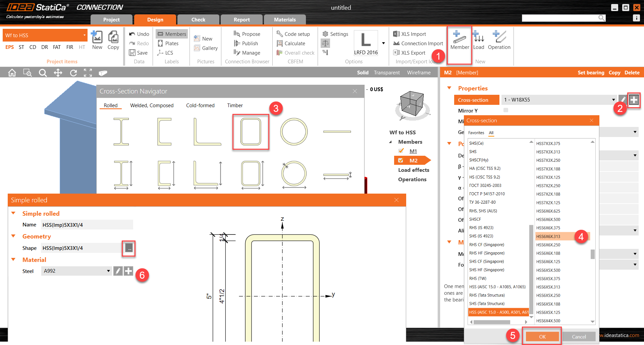Collapse the Geometry section in Simple rolled panel
This screenshot has width=644, height=345.
[13, 236]
